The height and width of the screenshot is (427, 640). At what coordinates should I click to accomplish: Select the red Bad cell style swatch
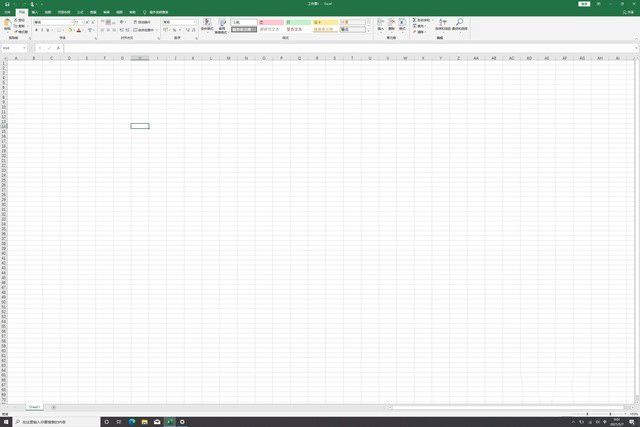click(x=271, y=22)
